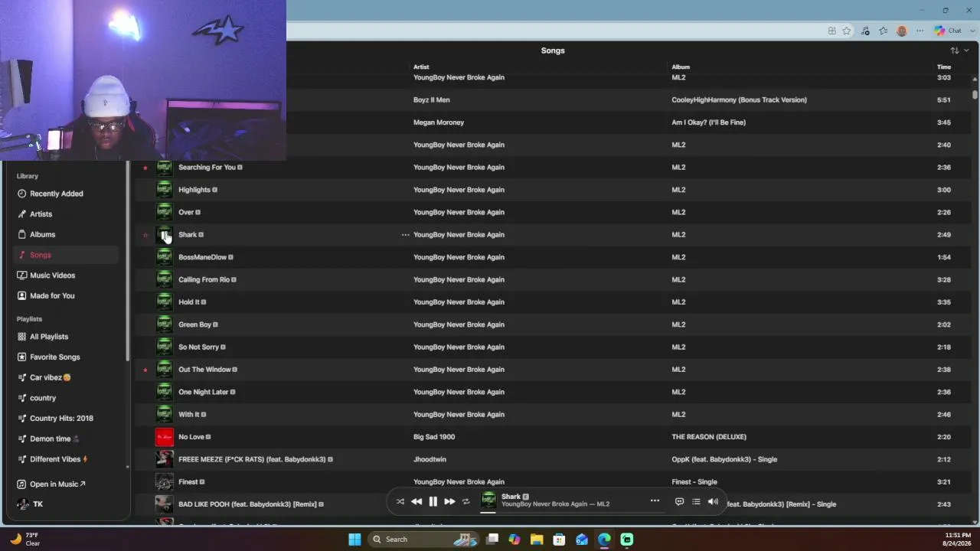Toggle favorite star on Searching For You

[145, 168]
